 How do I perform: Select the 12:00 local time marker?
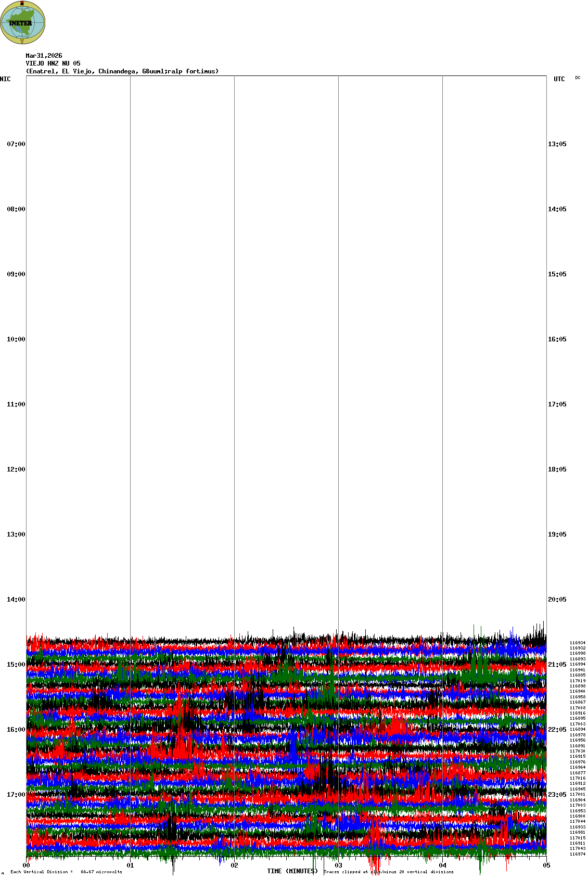click(x=16, y=469)
